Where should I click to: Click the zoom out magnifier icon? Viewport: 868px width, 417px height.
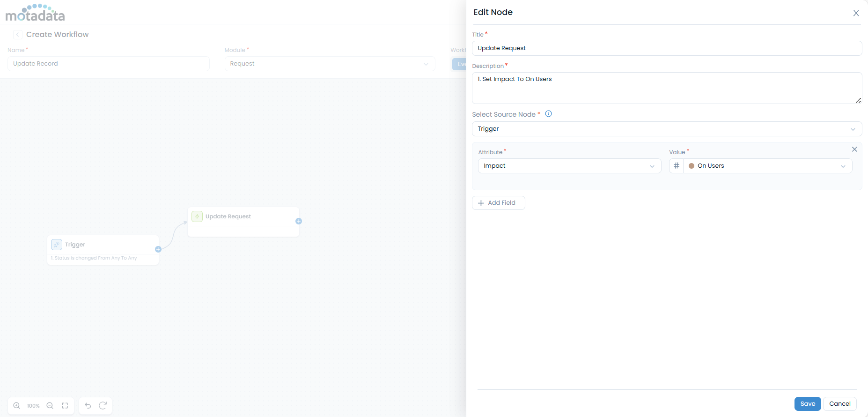click(50, 406)
